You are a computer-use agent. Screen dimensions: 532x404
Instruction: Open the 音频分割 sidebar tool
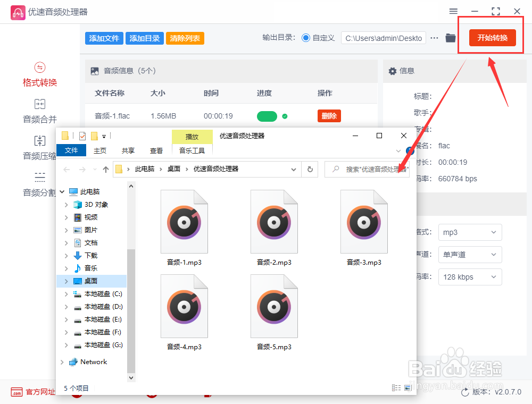coord(39,184)
